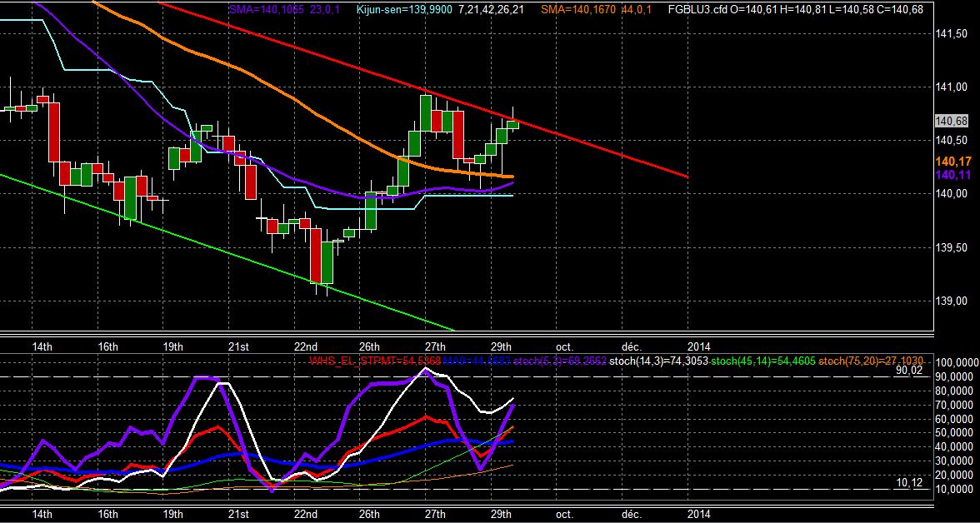Image resolution: width=980 pixels, height=523 pixels.
Task: Select the blue MA9 indicator label
Action: pyautogui.click(x=476, y=361)
